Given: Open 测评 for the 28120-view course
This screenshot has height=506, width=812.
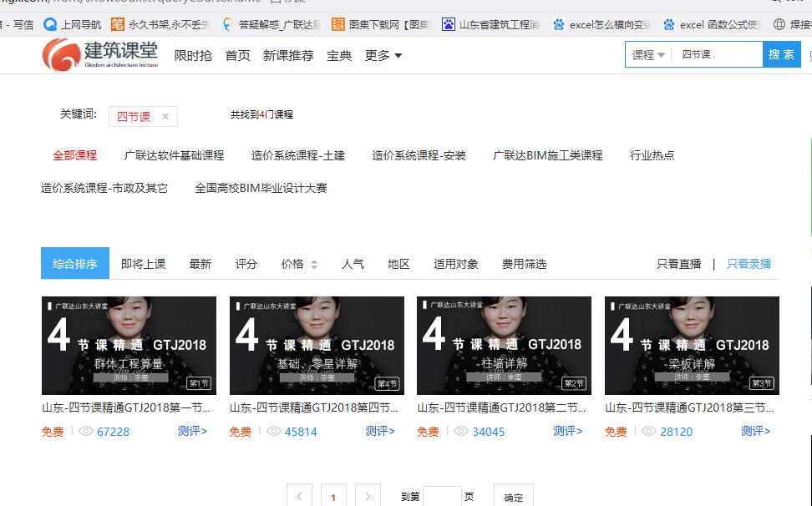Looking at the screenshot, I should (755, 431).
